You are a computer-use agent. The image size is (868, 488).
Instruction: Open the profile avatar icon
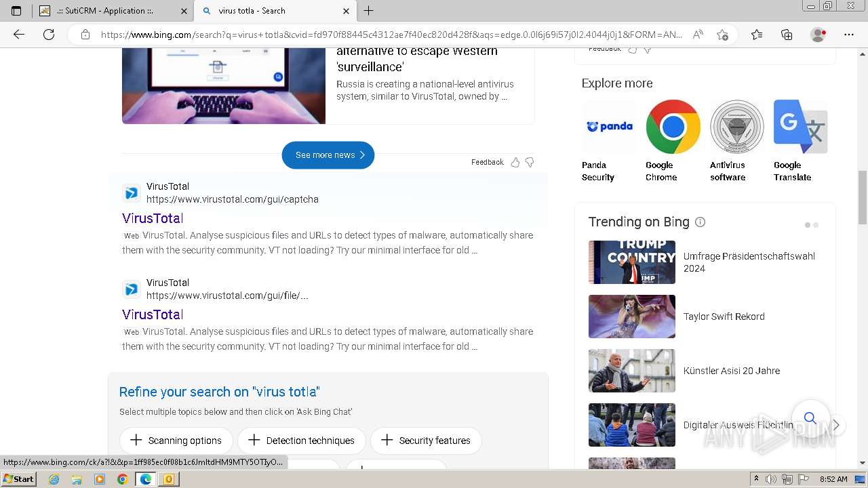coord(818,35)
